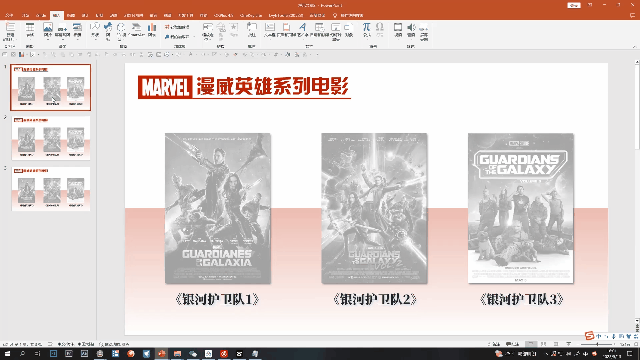Open the My Add-ins dropdown arrow
Viewport: 640px width, 360px height.
coord(194,37)
